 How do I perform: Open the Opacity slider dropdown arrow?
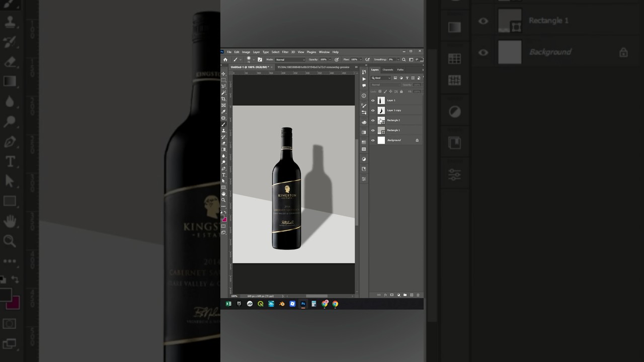(x=330, y=59)
